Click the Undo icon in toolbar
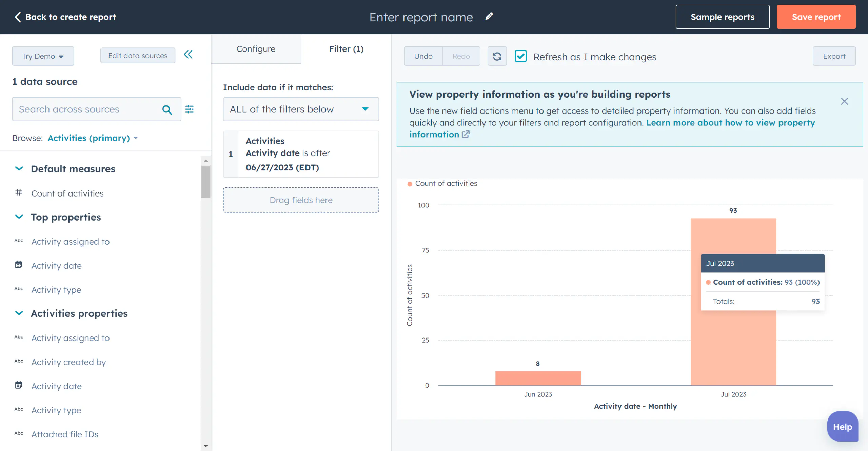868x451 pixels. click(423, 56)
